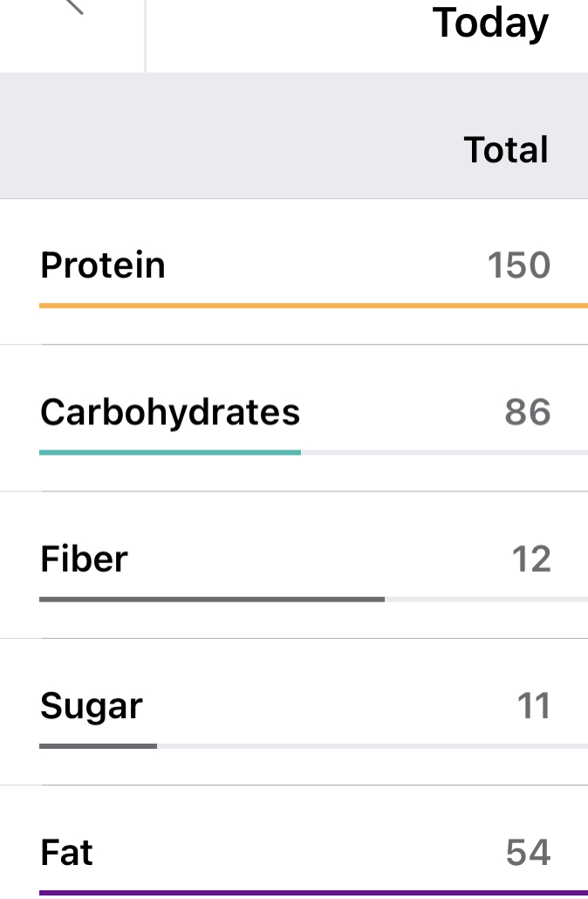The height and width of the screenshot is (899, 588).
Task: Click the Carbohydrates total value 86
Action: (528, 412)
